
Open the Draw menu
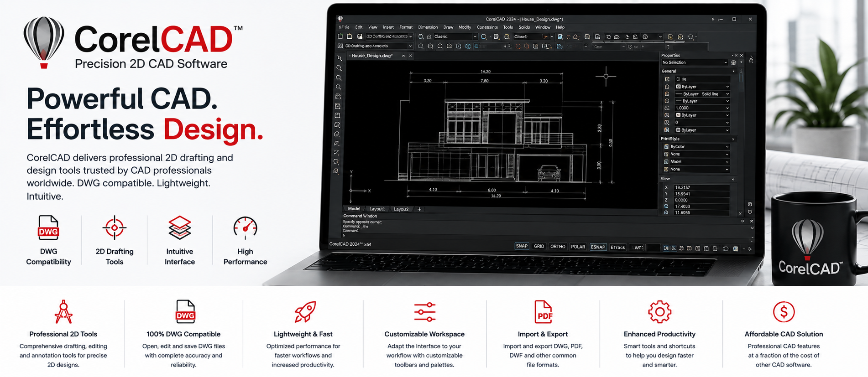[448, 27]
